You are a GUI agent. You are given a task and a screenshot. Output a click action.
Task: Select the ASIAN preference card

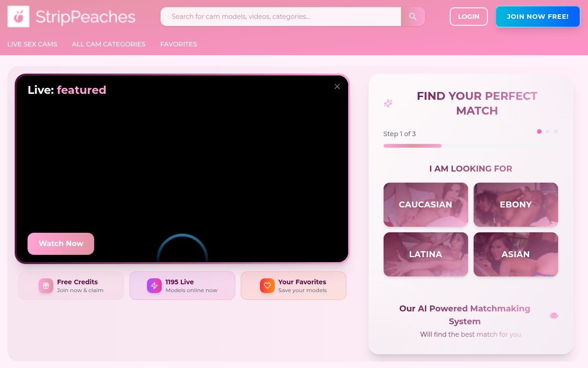(515, 254)
